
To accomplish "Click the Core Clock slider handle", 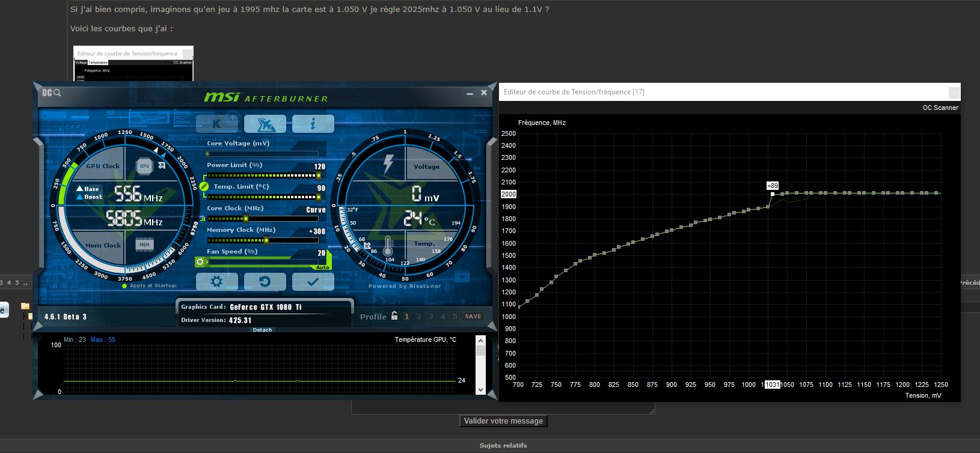I will tap(245, 219).
